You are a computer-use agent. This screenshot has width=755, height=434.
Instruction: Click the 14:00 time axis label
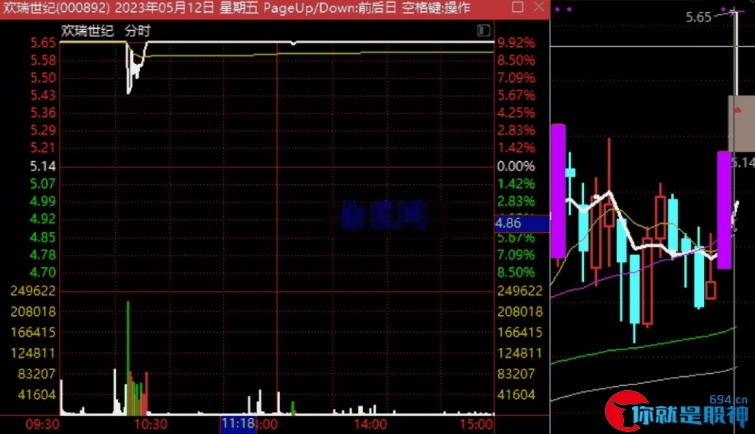click(x=370, y=424)
